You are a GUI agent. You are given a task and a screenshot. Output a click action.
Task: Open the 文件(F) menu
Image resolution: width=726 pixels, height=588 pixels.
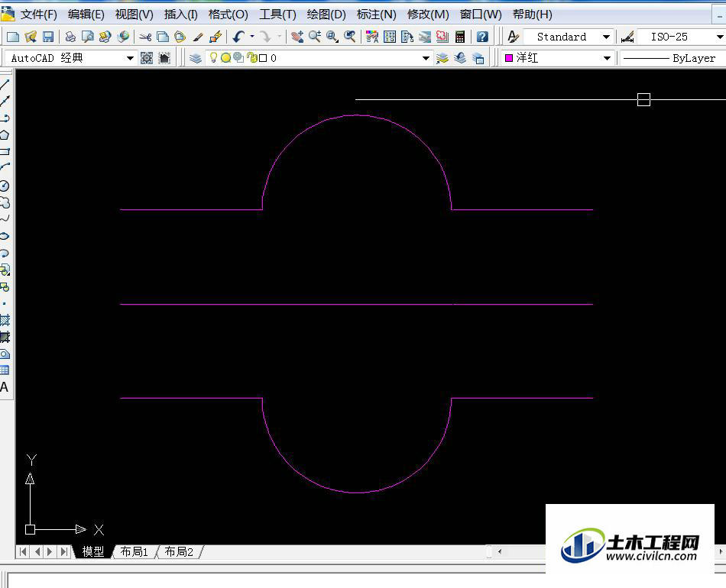click(x=39, y=15)
